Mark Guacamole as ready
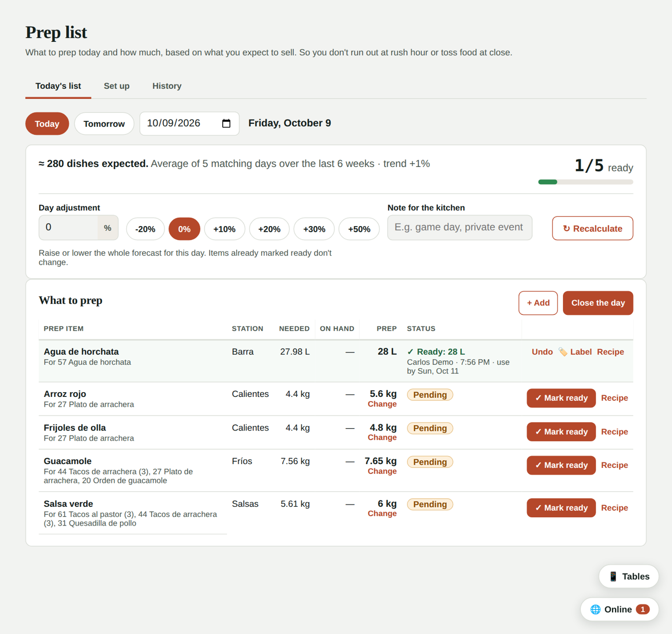The image size is (672, 634). [x=561, y=465]
